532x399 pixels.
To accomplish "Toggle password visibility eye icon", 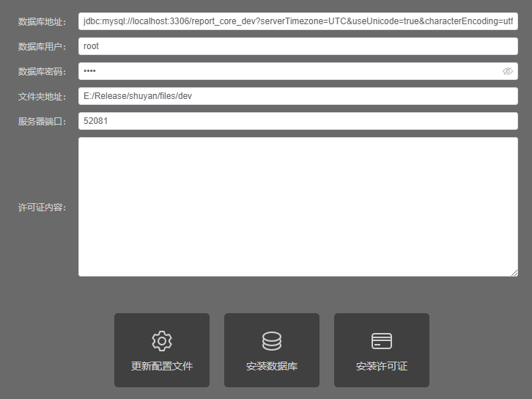I will tap(508, 71).
